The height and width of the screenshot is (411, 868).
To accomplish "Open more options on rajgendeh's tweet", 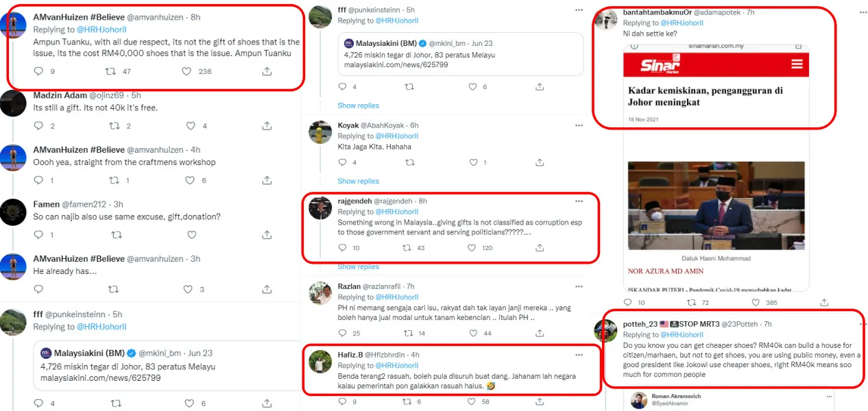I will 579,201.
